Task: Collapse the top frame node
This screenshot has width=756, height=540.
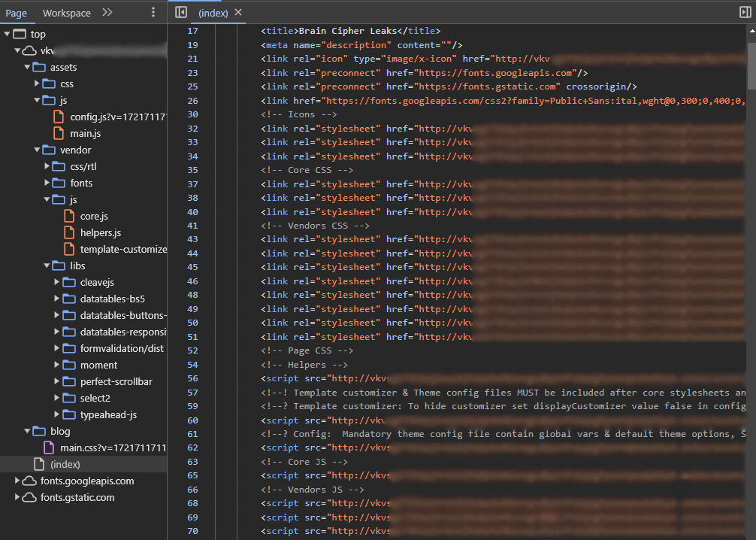Action: point(8,34)
